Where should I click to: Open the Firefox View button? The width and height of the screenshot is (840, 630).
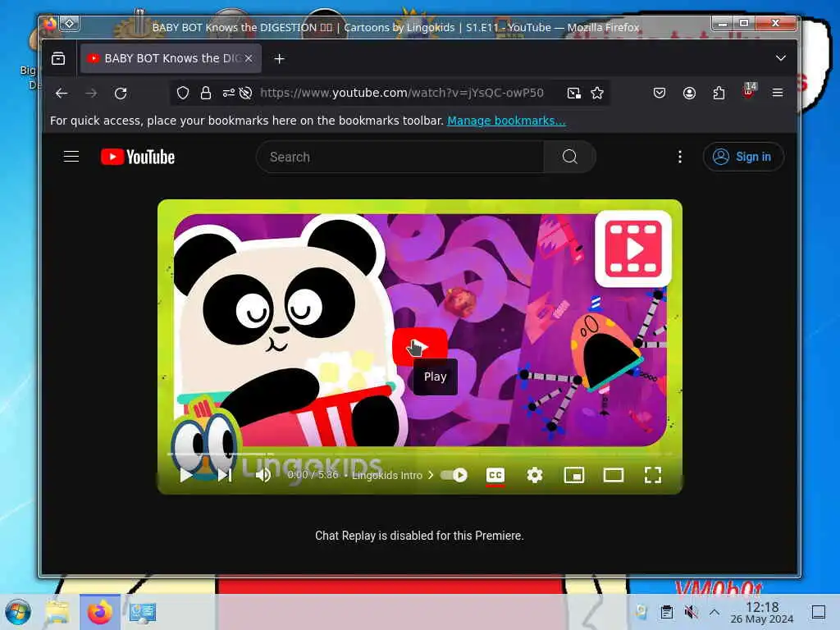58,58
